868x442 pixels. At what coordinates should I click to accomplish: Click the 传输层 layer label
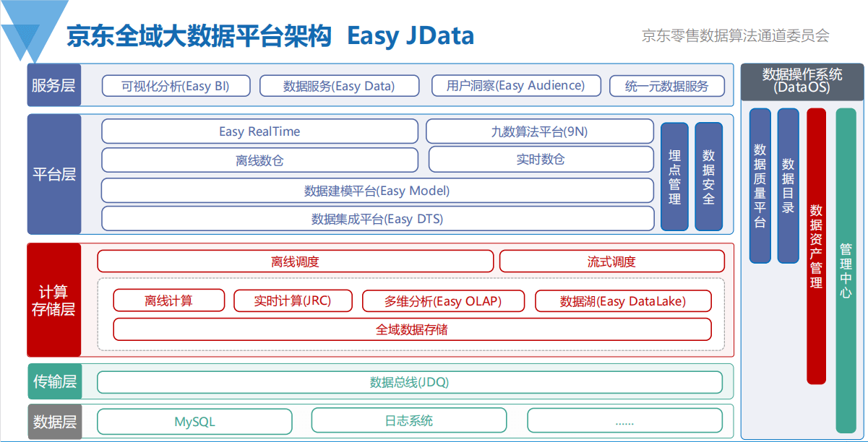pyautogui.click(x=55, y=381)
